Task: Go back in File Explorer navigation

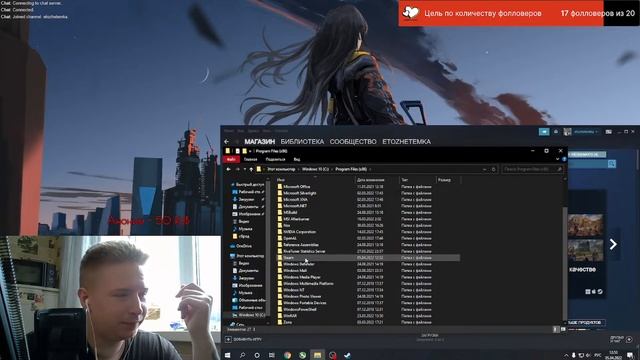Action: tap(229, 169)
